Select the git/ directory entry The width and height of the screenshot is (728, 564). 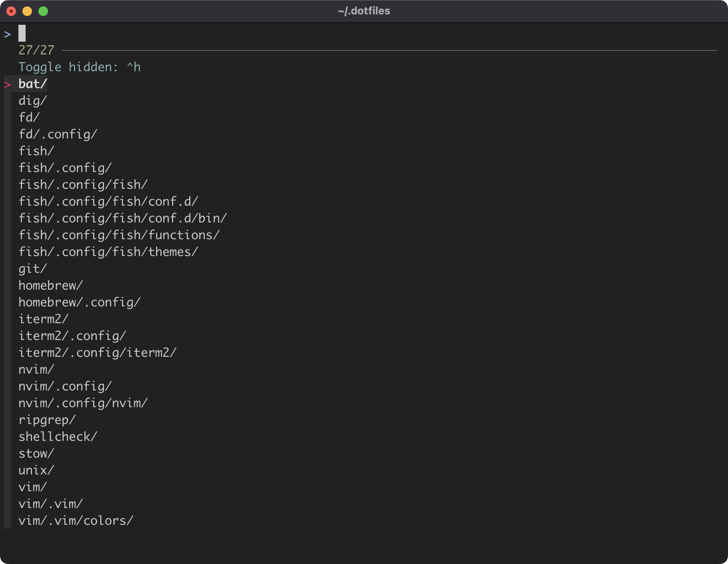click(32, 268)
